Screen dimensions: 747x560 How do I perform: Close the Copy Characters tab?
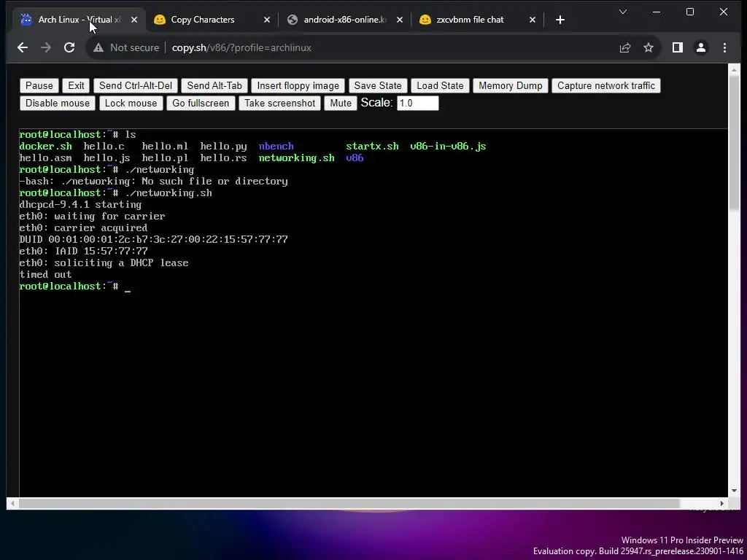[267, 20]
